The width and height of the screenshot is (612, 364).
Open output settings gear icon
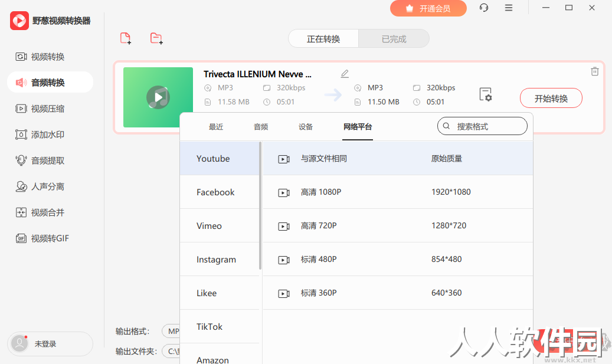[x=486, y=95]
